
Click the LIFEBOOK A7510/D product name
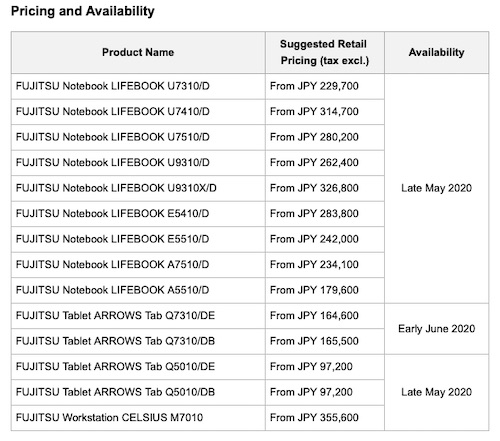point(112,265)
